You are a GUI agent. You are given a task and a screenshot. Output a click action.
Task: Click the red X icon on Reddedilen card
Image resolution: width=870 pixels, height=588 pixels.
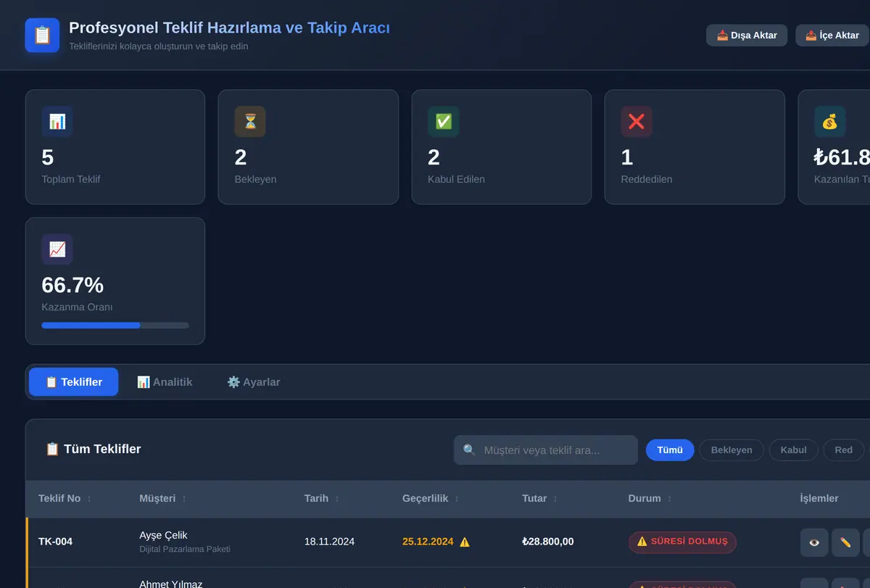click(x=637, y=122)
